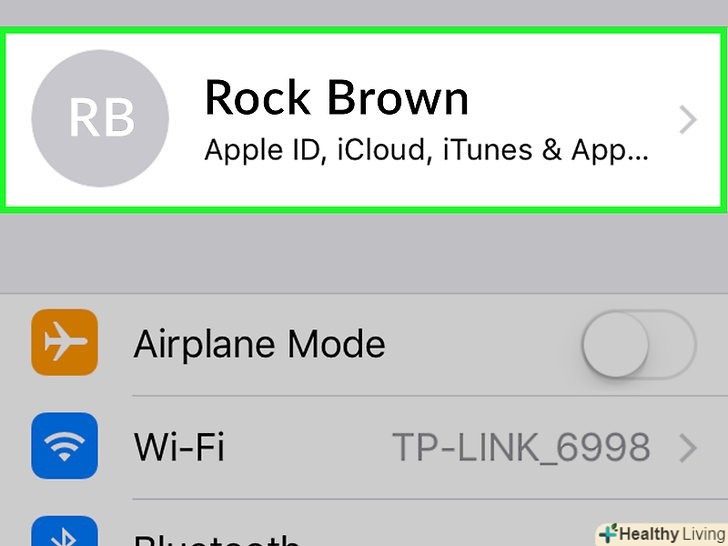Image resolution: width=728 pixels, height=546 pixels.
Task: Tap the TP-LINK_6998 network name
Action: (x=521, y=447)
